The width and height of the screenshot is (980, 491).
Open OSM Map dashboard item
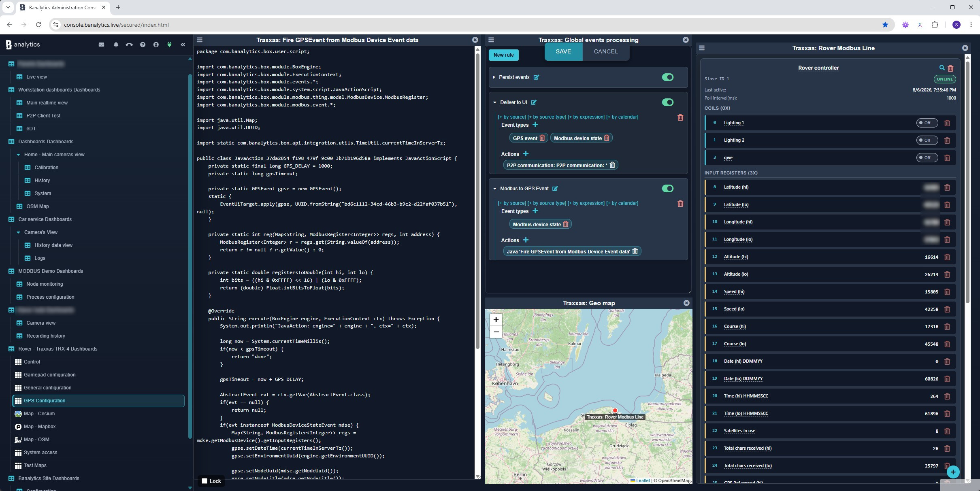tap(37, 206)
